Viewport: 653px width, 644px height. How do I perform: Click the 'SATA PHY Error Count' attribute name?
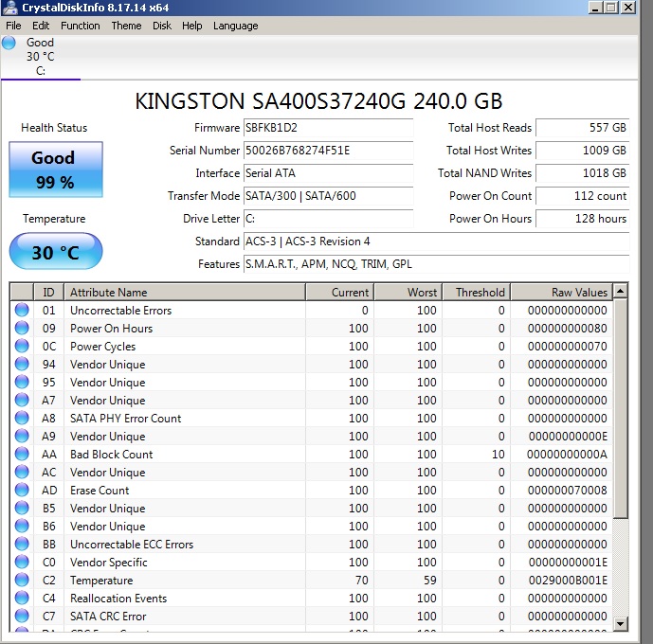(126, 418)
